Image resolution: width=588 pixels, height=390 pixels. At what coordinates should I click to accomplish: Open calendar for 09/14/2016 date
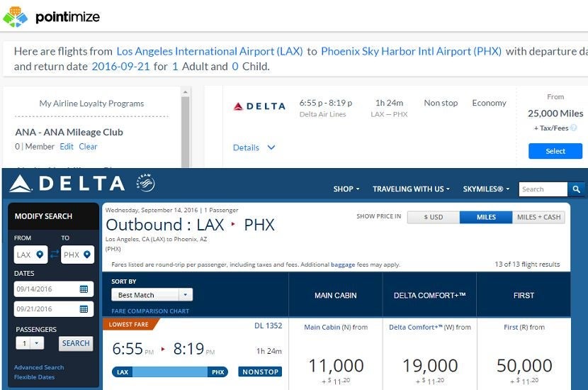tap(84, 289)
